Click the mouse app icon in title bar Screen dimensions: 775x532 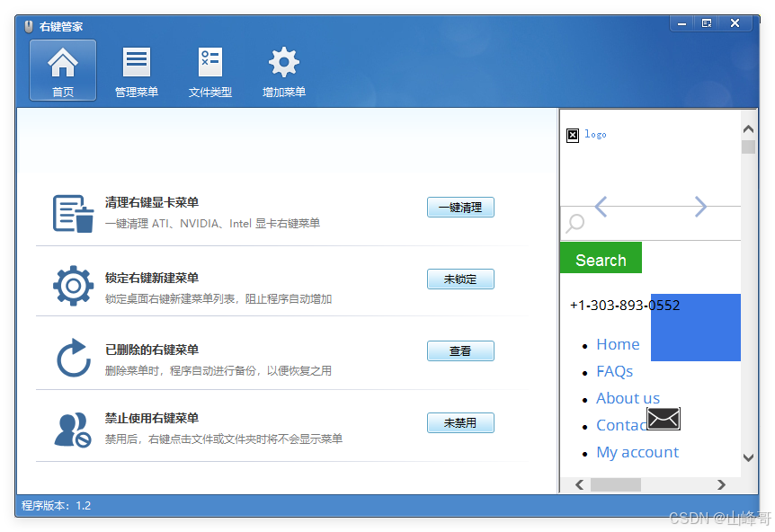(29, 27)
